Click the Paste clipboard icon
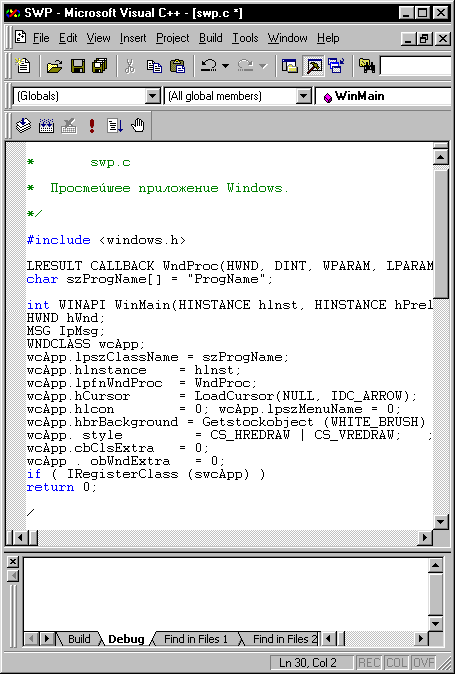This screenshot has height=674, width=455. 177,66
